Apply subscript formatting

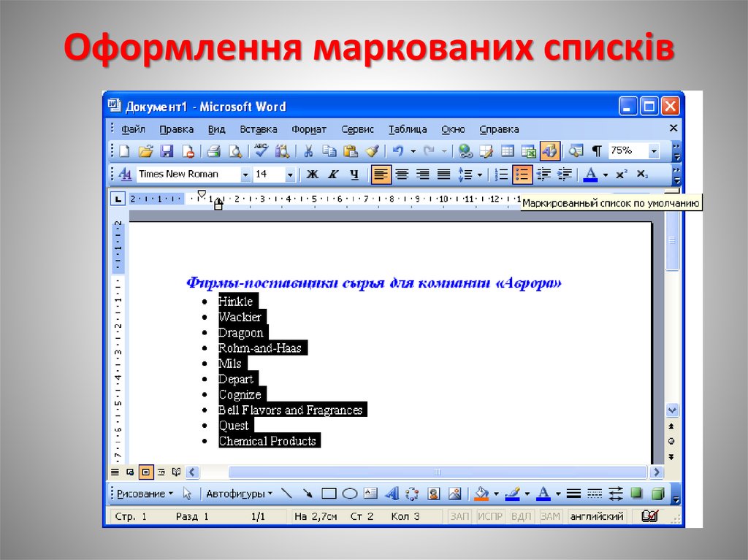coord(643,174)
